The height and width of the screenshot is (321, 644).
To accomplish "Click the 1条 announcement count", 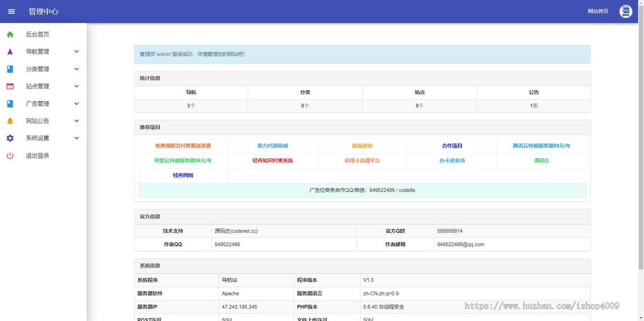I will (533, 106).
